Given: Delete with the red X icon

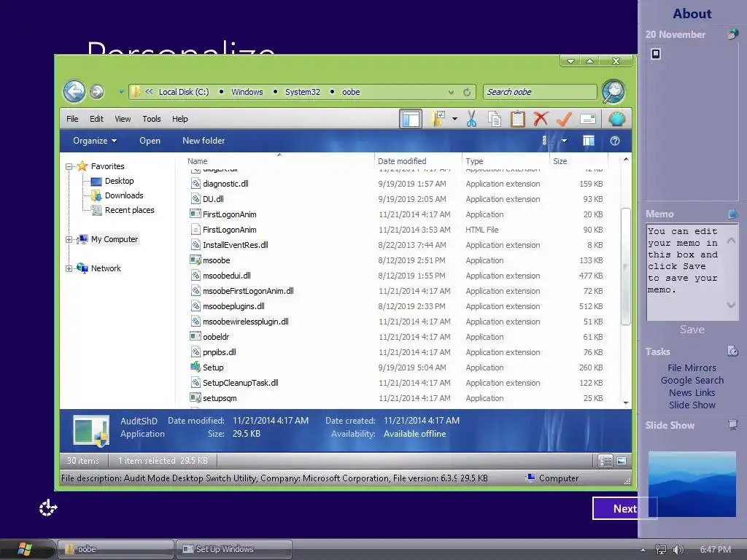Looking at the screenshot, I should (541, 119).
